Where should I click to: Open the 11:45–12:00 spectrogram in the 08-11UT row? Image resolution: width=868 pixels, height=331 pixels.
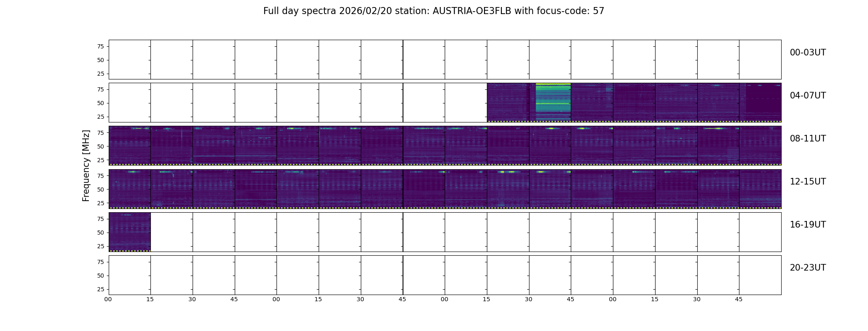pos(760,146)
